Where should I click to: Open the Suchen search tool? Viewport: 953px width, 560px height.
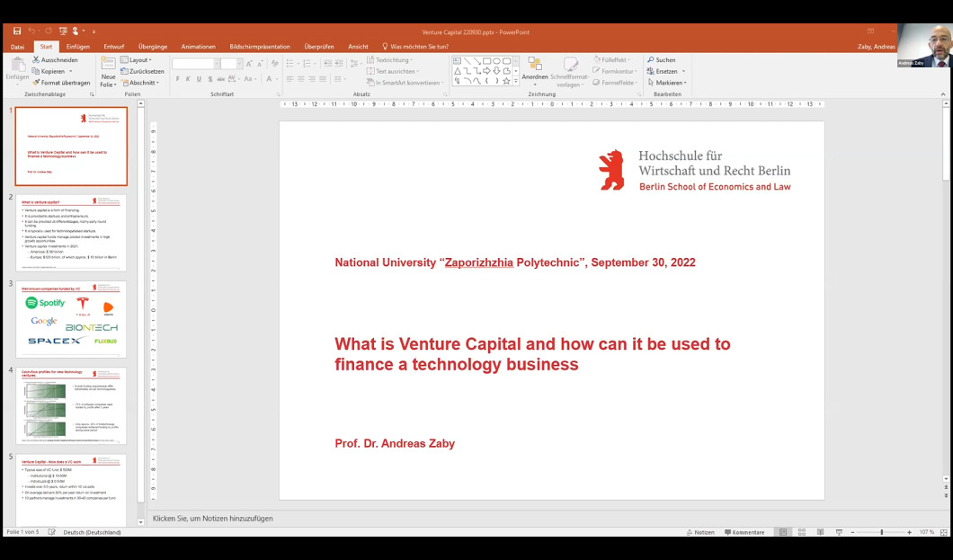(661, 60)
